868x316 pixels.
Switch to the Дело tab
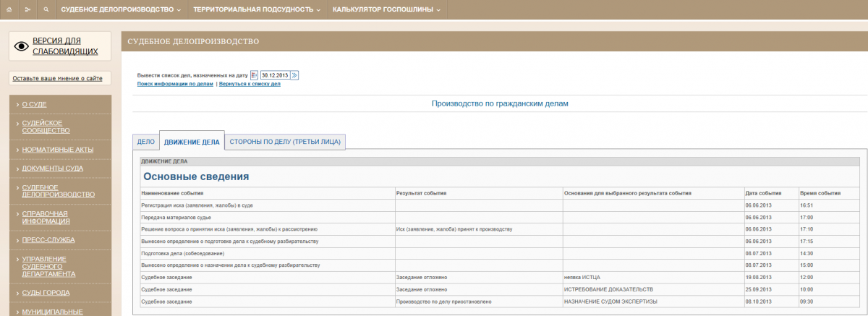(x=145, y=142)
